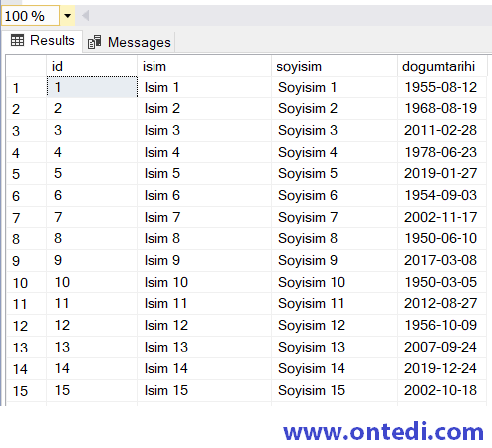Click date cell '2007-09-24'
The image size is (492, 448).
point(442,348)
